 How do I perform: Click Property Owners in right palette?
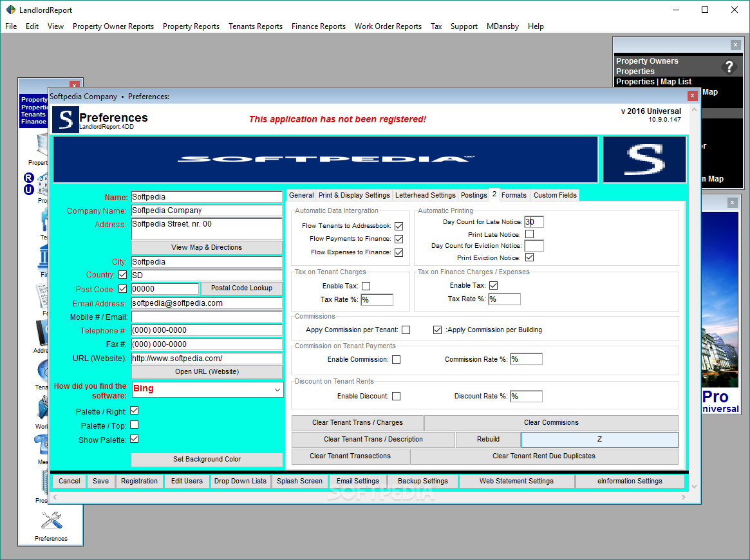647,61
